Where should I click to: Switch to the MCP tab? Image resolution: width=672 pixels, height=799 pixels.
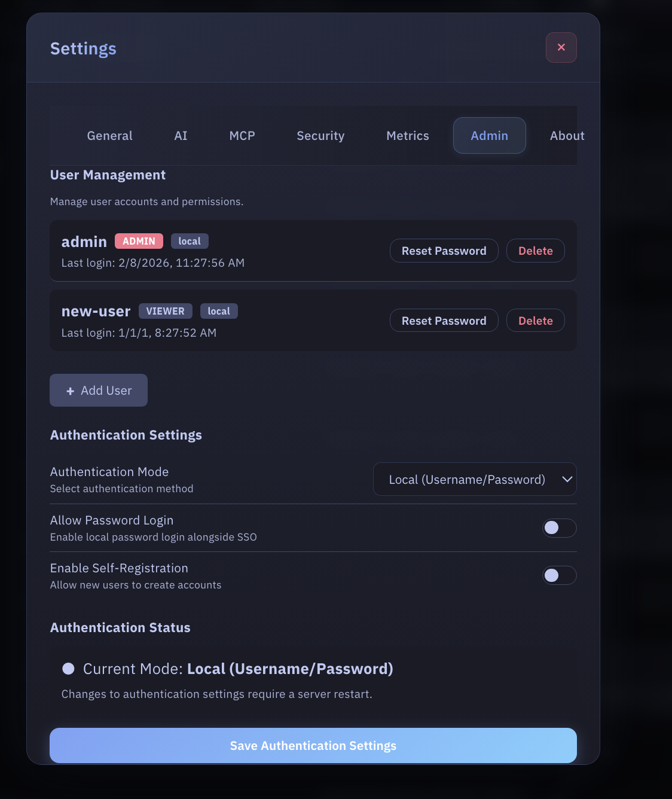tap(242, 135)
